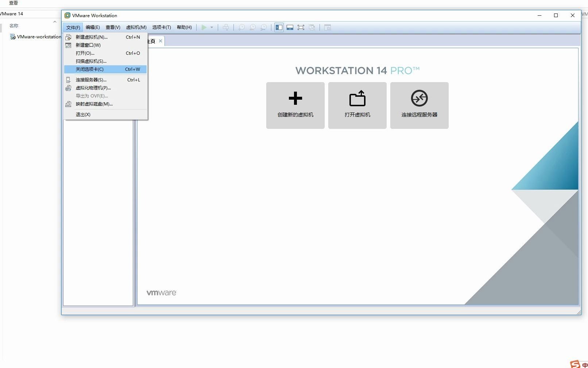The image size is (588, 368).
Task: Select 虚拟化物理机(P)... menu entry
Action: point(105,88)
